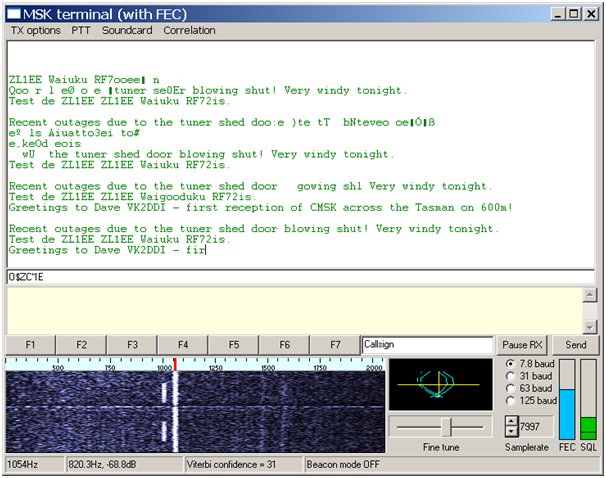The width and height of the screenshot is (606, 478).
Task: Click the 1500 mark on frequency scale
Action: point(268,367)
